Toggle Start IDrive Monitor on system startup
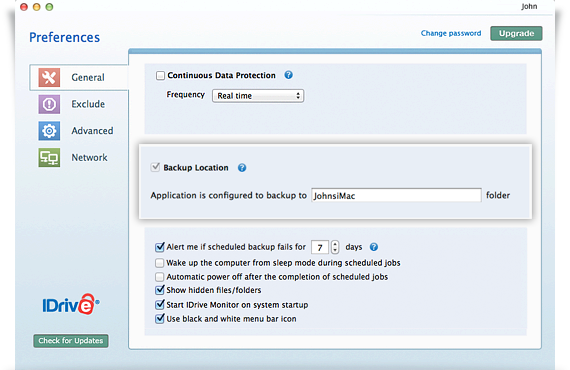Image resolution: width=570 pixels, height=370 pixels. point(160,305)
